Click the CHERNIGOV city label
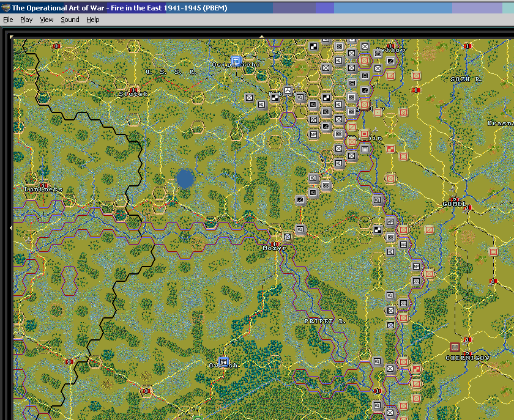514x420 pixels. click(x=467, y=358)
